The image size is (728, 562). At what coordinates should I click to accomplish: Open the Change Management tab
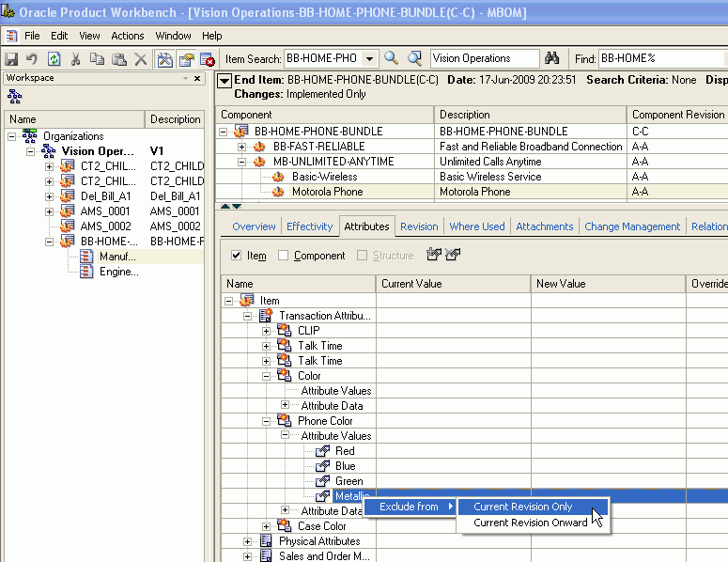[632, 226]
